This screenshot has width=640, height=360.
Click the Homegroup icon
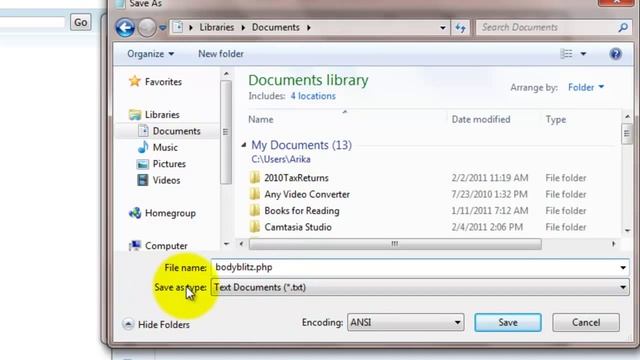135,213
